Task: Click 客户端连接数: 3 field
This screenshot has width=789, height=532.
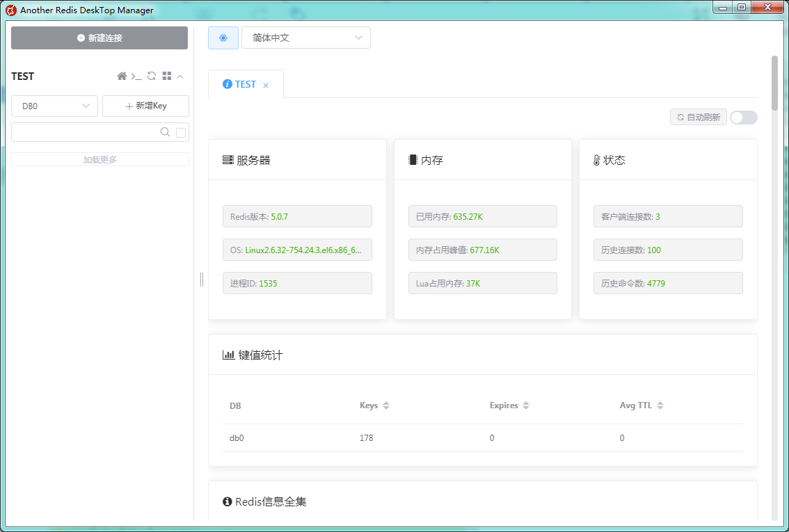Action: tap(668, 217)
